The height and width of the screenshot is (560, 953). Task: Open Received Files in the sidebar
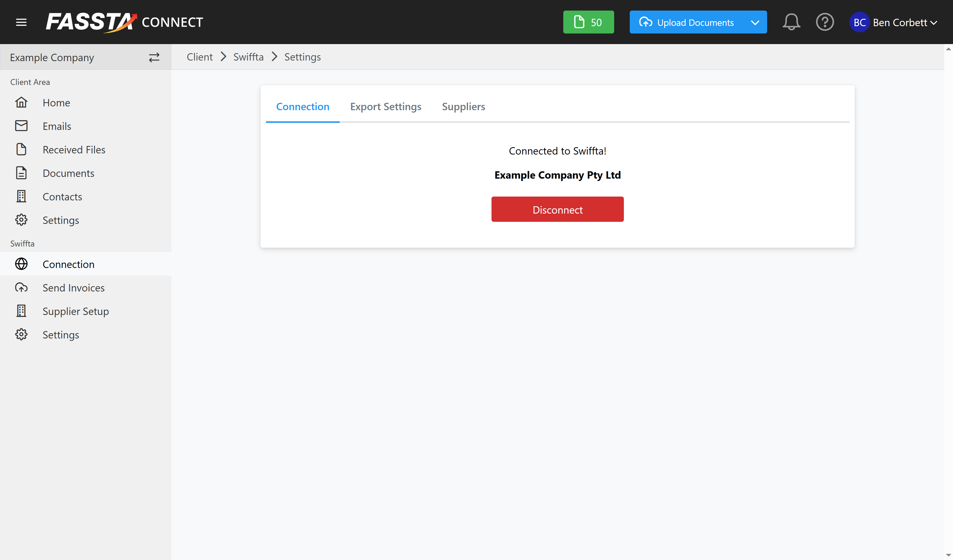pyautogui.click(x=74, y=150)
